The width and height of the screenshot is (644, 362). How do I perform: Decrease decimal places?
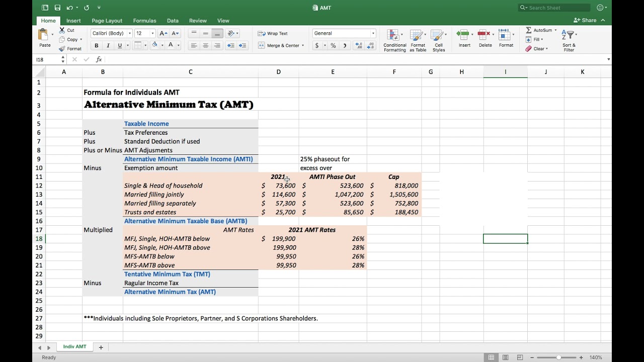tap(370, 45)
